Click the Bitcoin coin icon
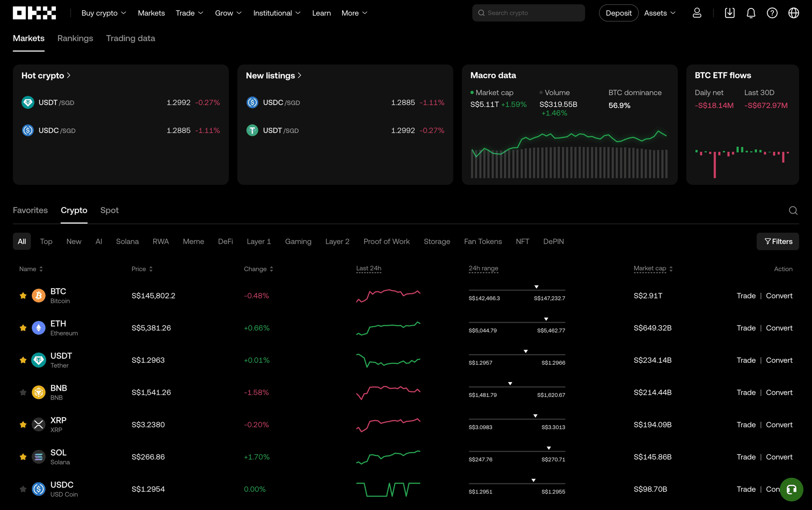Screen dimensions: 812x510 click(38, 295)
